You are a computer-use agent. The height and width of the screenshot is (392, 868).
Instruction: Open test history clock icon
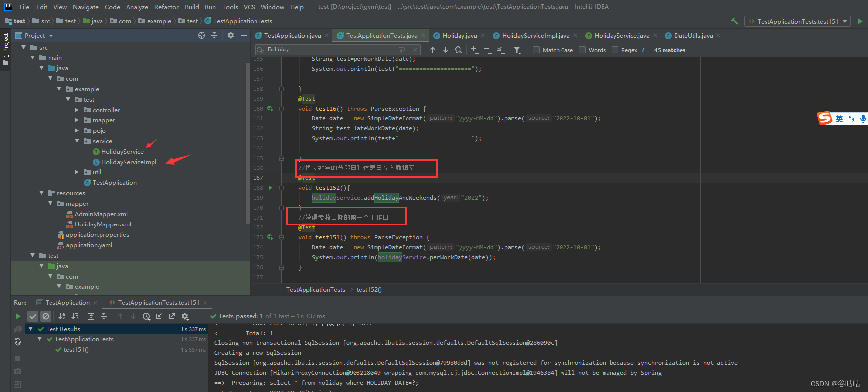click(x=146, y=316)
